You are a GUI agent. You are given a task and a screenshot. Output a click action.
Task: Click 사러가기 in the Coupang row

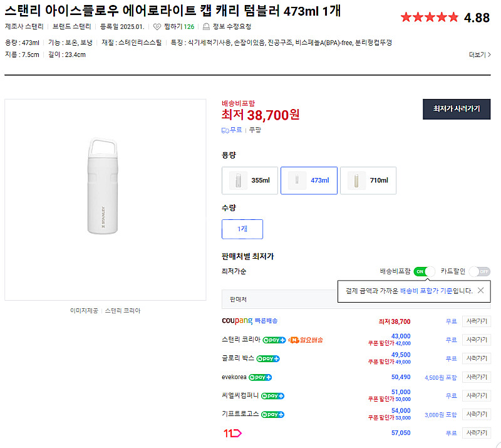[x=477, y=321]
